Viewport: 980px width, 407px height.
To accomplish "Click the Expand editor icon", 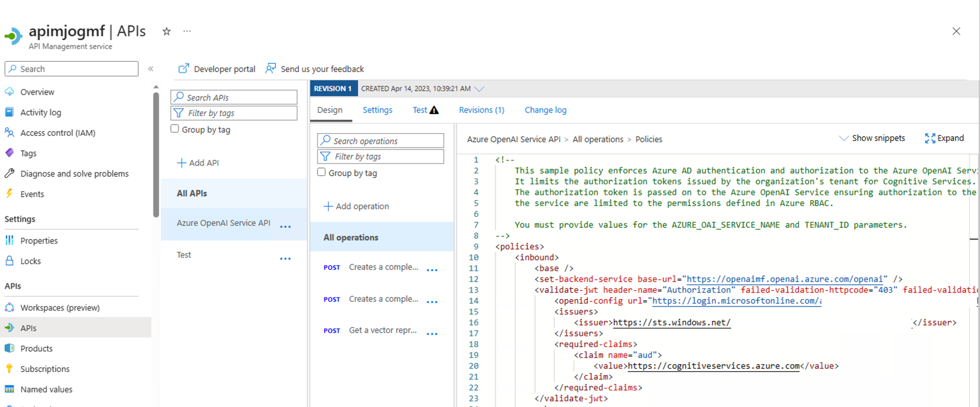I will pos(930,138).
